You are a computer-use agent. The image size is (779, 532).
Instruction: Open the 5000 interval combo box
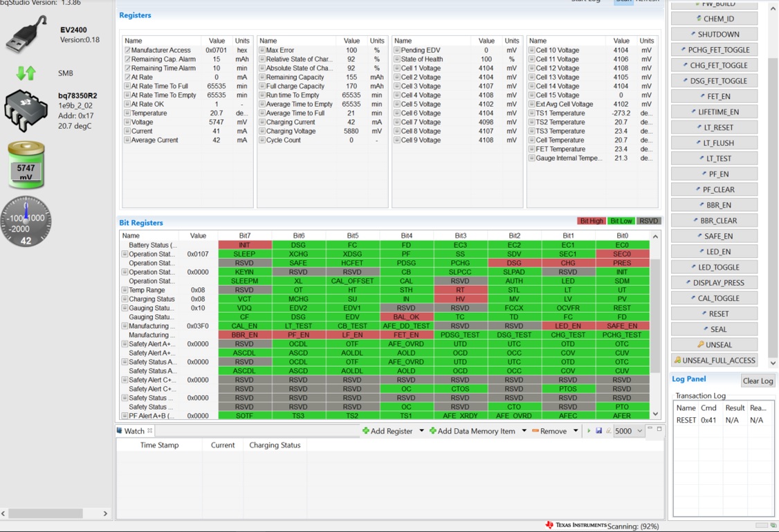[629, 431]
